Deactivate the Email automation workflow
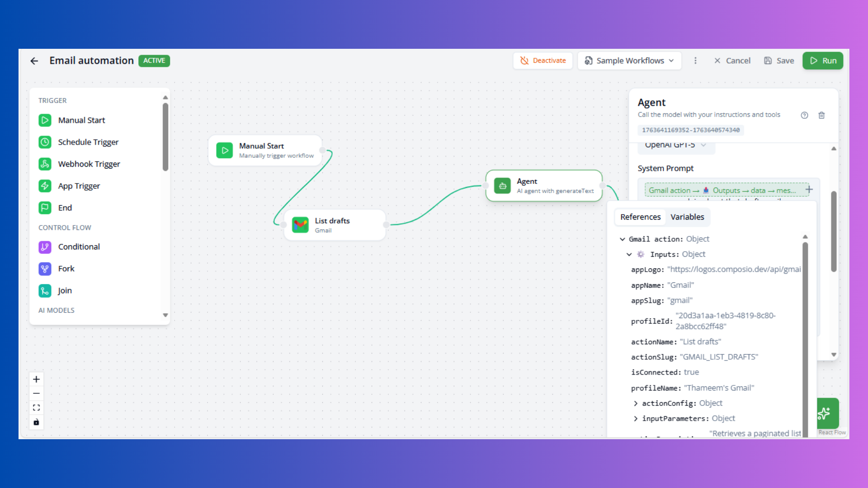 542,60
